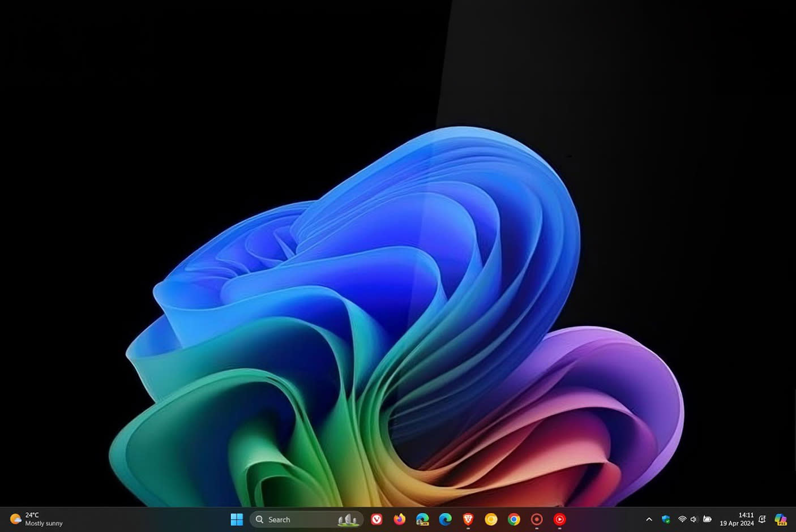Screen dimensions: 796x532
Task: Open Brave browser from the taskbar
Action: pyautogui.click(x=468, y=520)
